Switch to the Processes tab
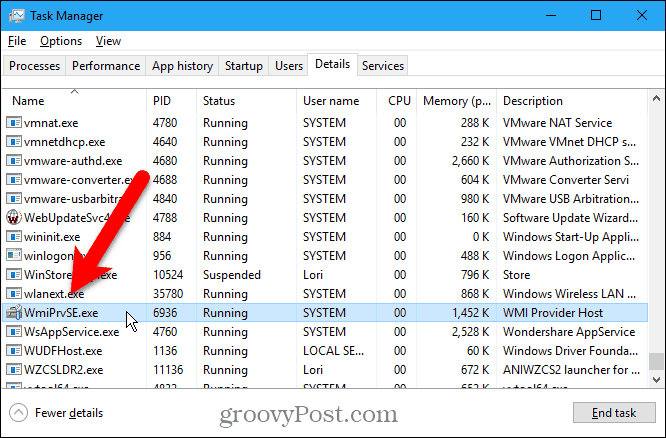The height and width of the screenshot is (438, 666). [x=34, y=66]
